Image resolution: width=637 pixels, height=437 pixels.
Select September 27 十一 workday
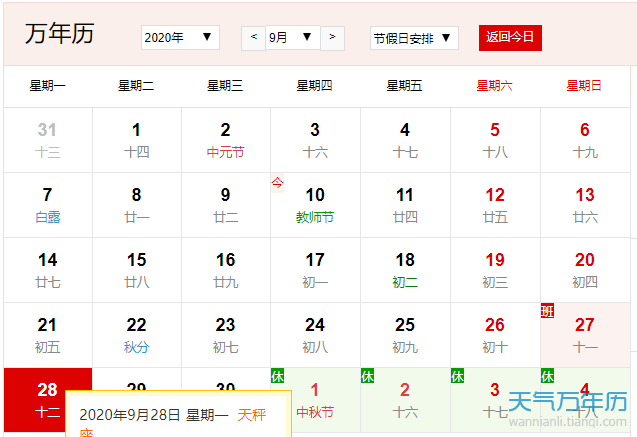tap(585, 335)
